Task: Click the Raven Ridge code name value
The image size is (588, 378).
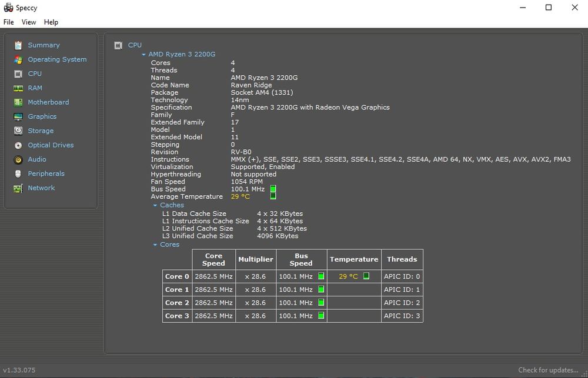Action: pyautogui.click(x=251, y=85)
